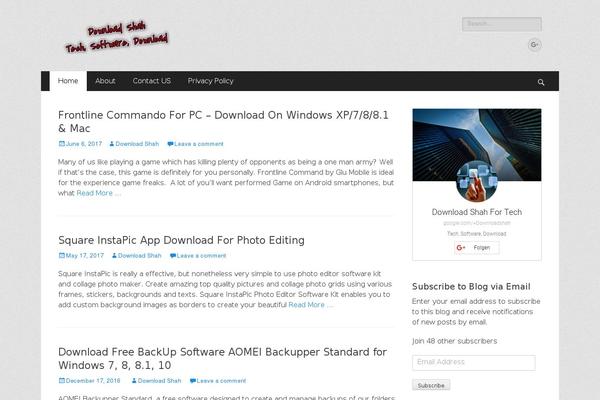The height and width of the screenshot is (400, 600).
Task: Click Leave a comment on Frontline Commando post
Action: tap(199, 144)
